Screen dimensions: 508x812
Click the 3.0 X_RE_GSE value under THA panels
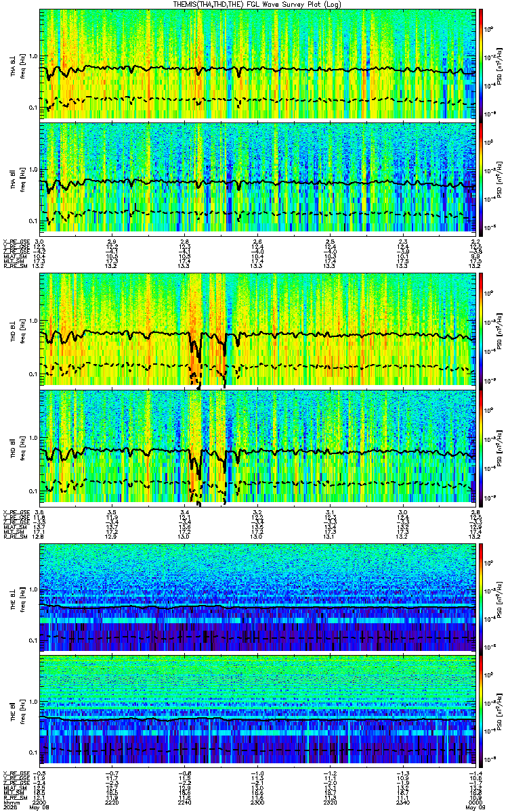point(39,242)
